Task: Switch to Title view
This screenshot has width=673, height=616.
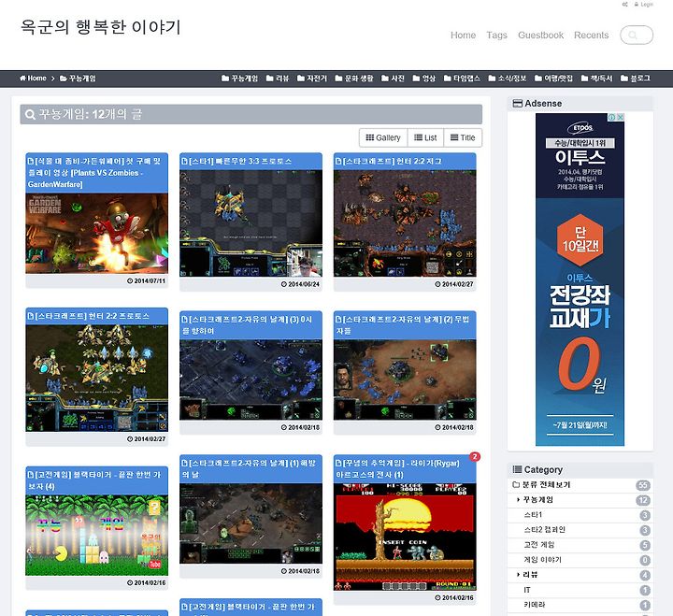Action: click(x=463, y=137)
